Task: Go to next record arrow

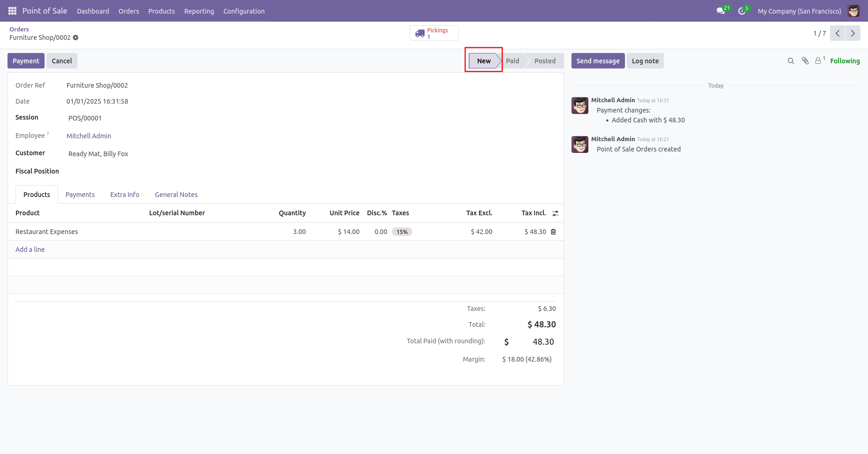Action: pyautogui.click(x=853, y=33)
